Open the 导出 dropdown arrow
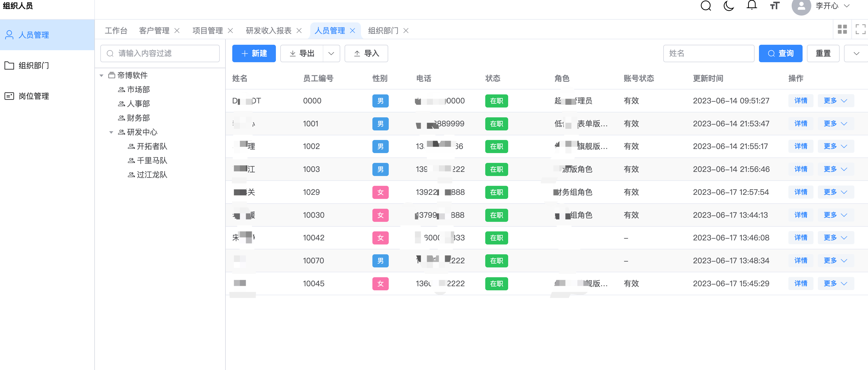The width and height of the screenshot is (868, 370). click(x=331, y=53)
